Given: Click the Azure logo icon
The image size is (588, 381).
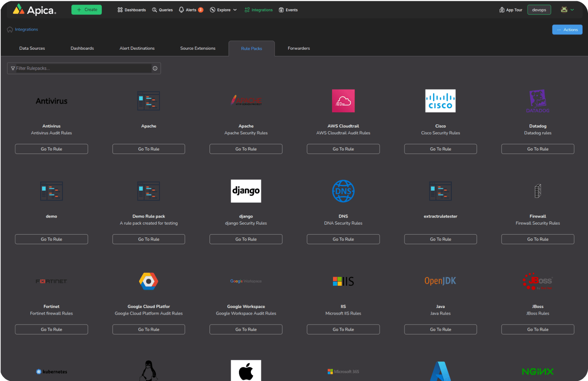Looking at the screenshot, I should coord(441,371).
